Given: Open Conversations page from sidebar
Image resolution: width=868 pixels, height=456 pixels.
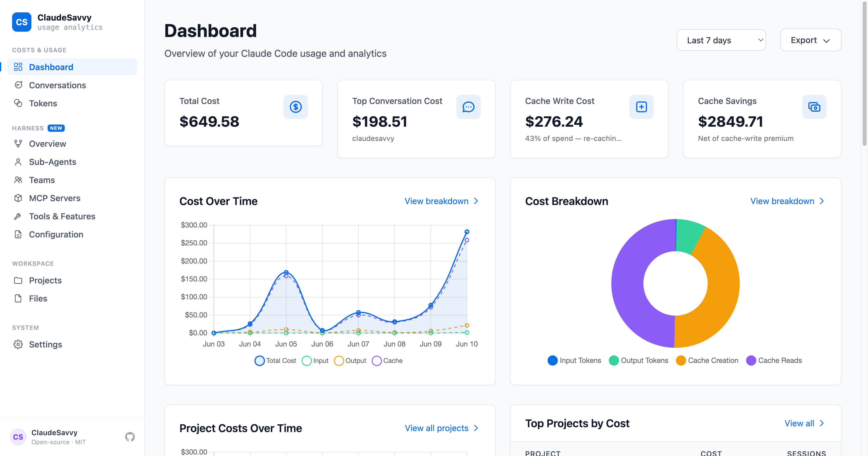Looking at the screenshot, I should (x=72, y=85).
